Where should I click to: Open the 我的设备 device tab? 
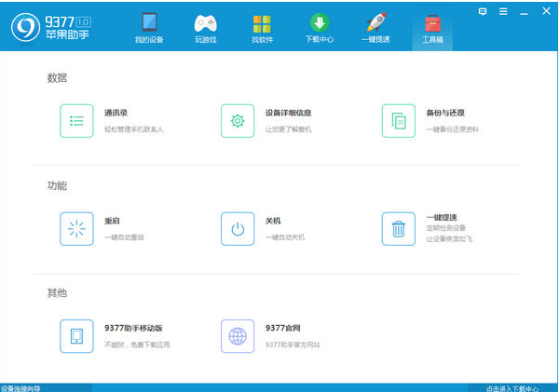pos(149,28)
